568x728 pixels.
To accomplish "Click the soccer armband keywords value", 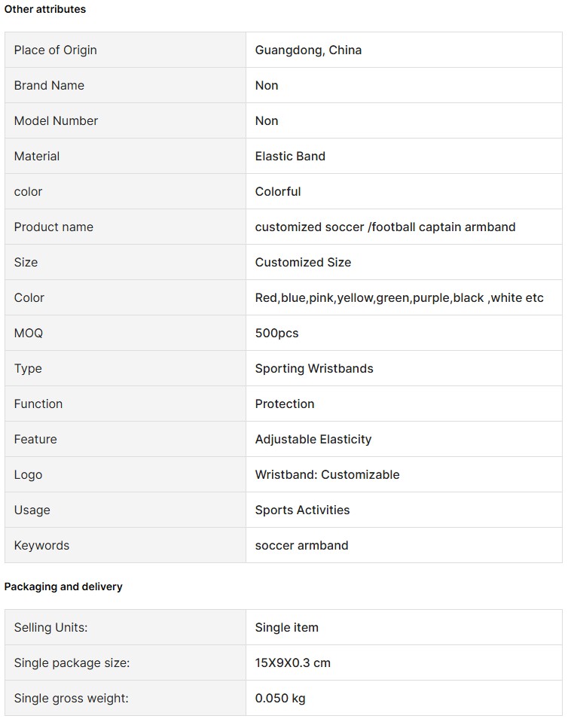I will 301,546.
